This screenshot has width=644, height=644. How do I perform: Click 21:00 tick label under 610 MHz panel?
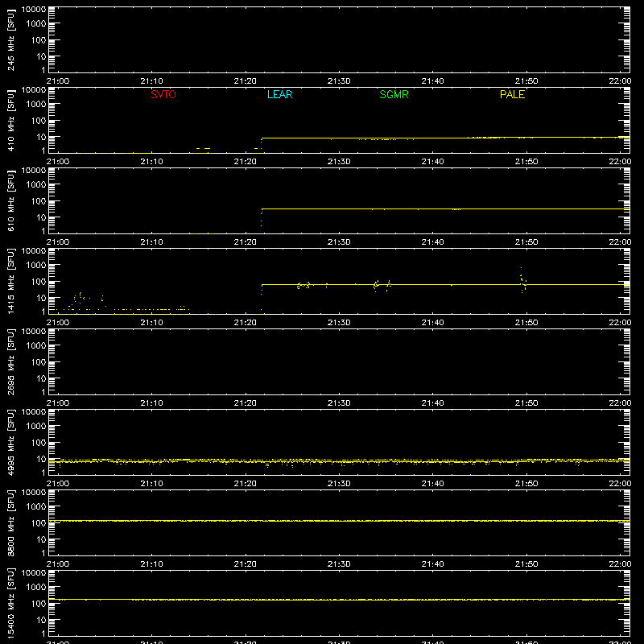(58, 242)
